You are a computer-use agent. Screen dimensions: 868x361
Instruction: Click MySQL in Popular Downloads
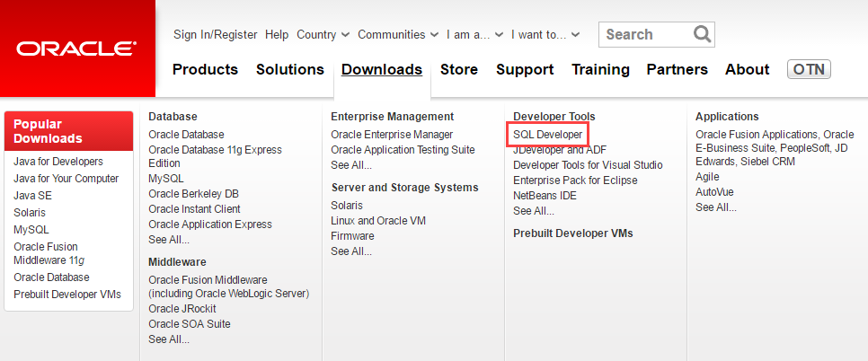31,229
